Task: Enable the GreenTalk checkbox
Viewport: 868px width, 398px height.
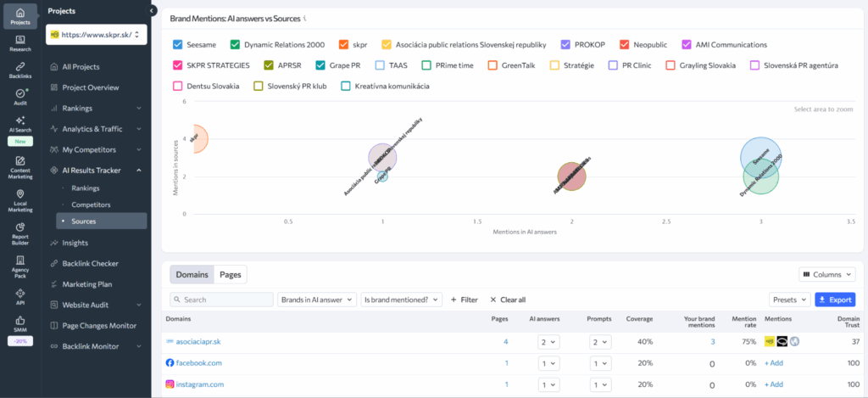Action: [x=492, y=65]
